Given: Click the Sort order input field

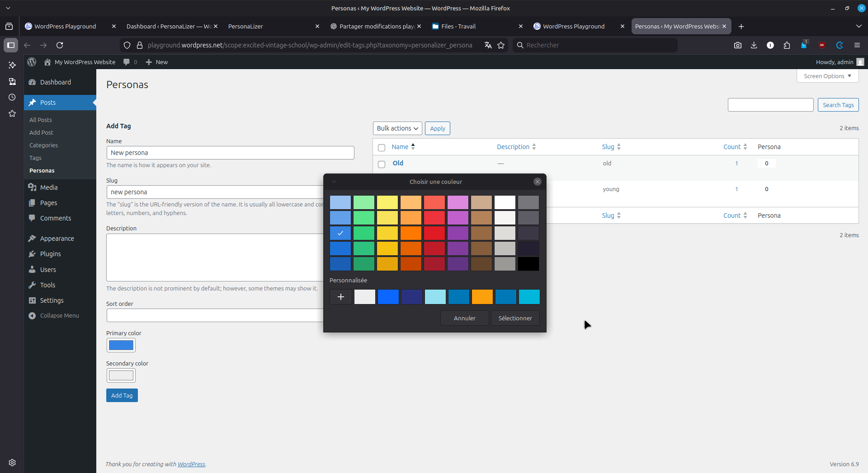Looking at the screenshot, I should point(215,315).
